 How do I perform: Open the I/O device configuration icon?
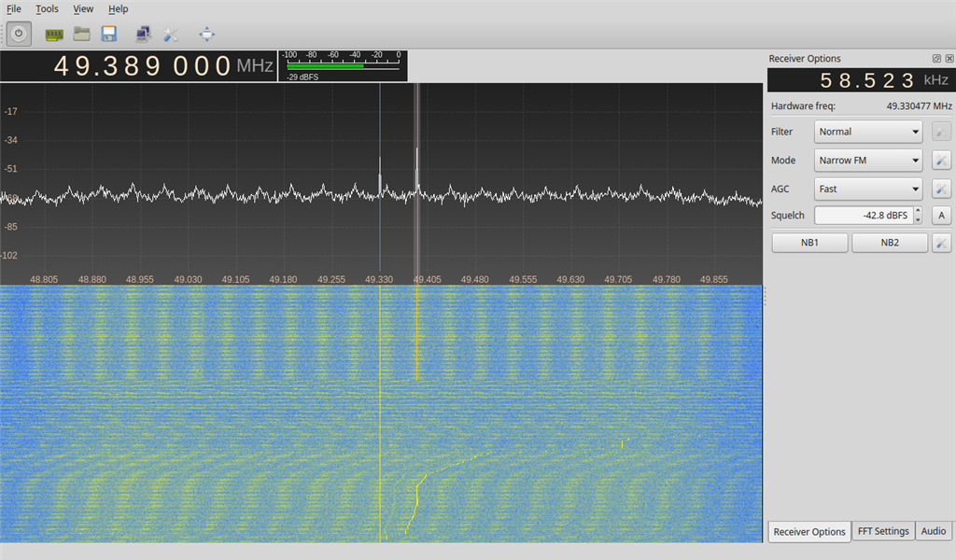coord(54,35)
